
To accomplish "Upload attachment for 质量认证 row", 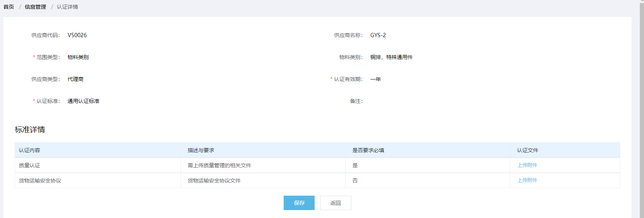I will point(527,165).
